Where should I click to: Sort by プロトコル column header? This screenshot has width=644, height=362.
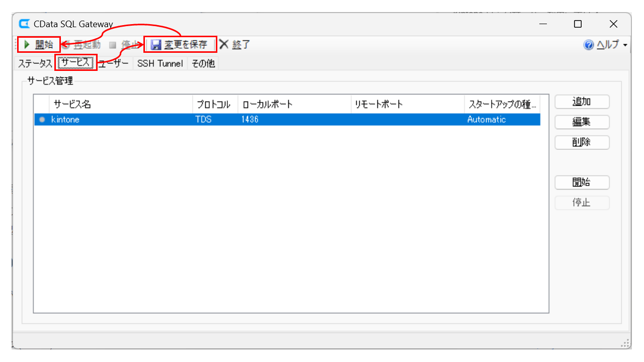coord(215,105)
